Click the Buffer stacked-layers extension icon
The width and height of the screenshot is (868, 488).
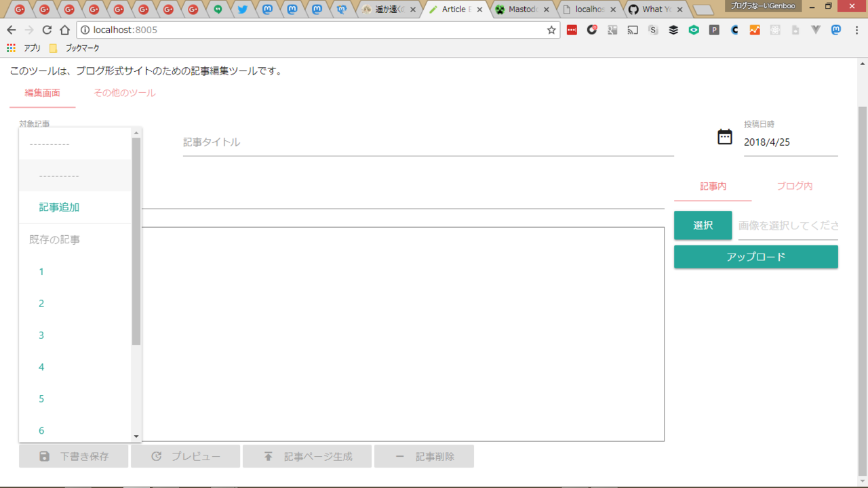point(673,30)
